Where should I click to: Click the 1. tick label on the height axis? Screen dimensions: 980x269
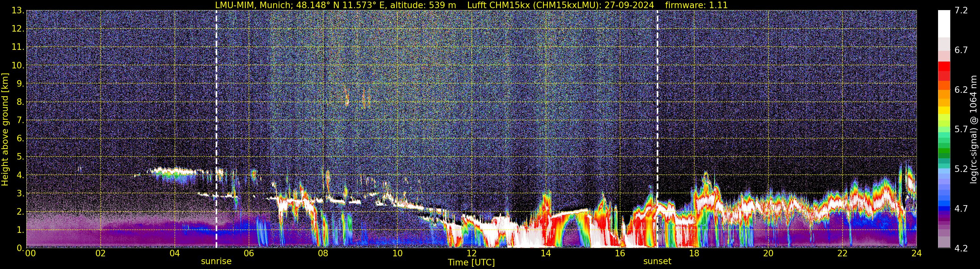20,230
